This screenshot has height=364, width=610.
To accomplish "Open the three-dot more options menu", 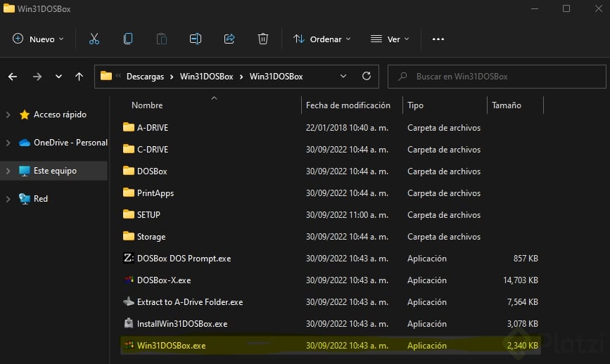I will 438,39.
